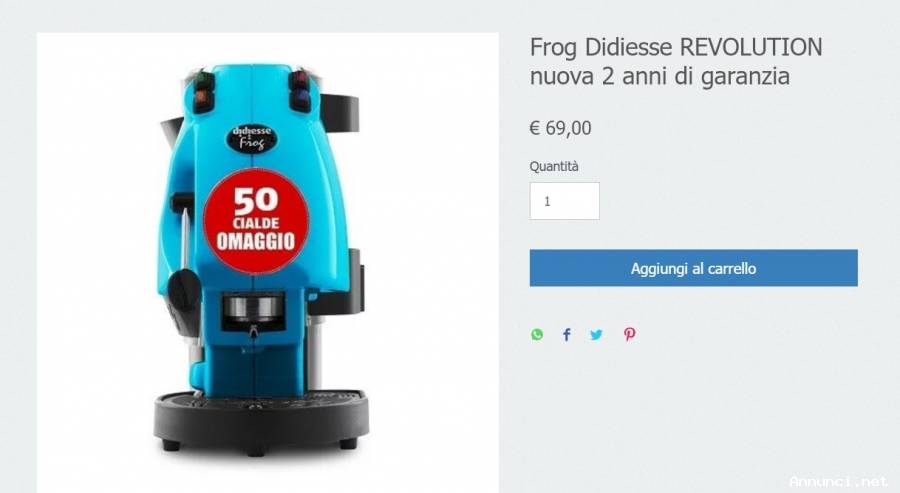Share on Facebook using the f icon

point(567,335)
